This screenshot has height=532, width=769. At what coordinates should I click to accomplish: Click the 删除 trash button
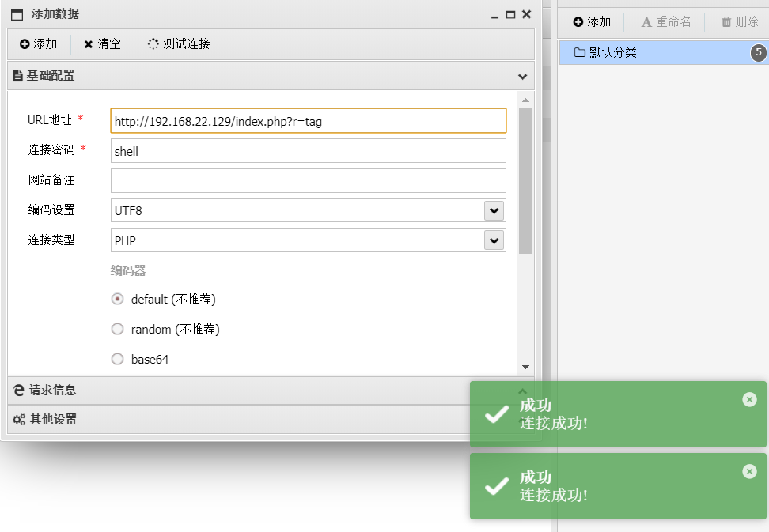point(739,22)
